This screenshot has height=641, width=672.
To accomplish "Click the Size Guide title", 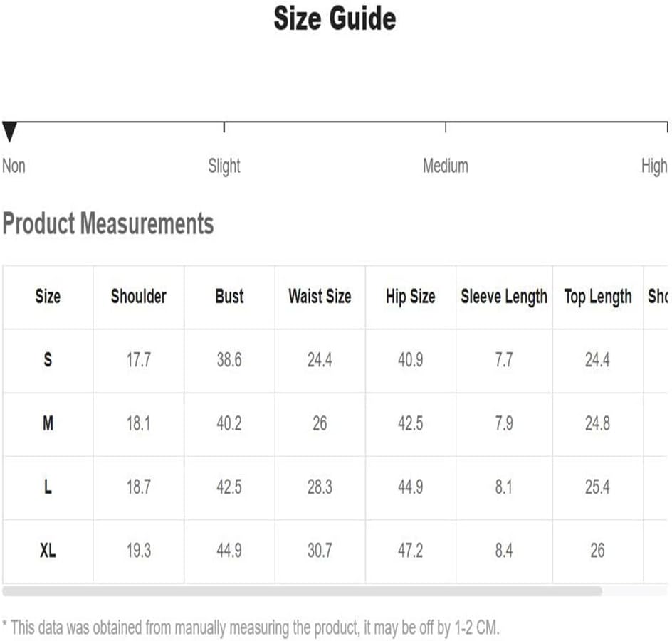I will (335, 18).
